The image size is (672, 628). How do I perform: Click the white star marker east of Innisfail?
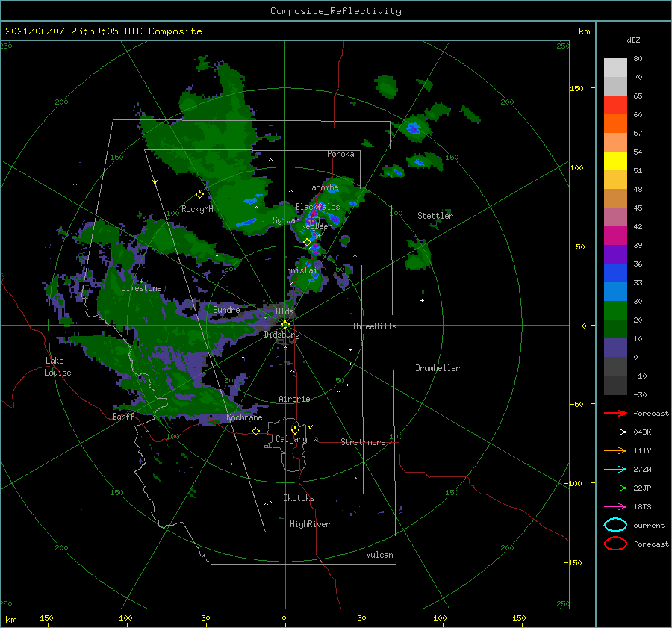355,256
